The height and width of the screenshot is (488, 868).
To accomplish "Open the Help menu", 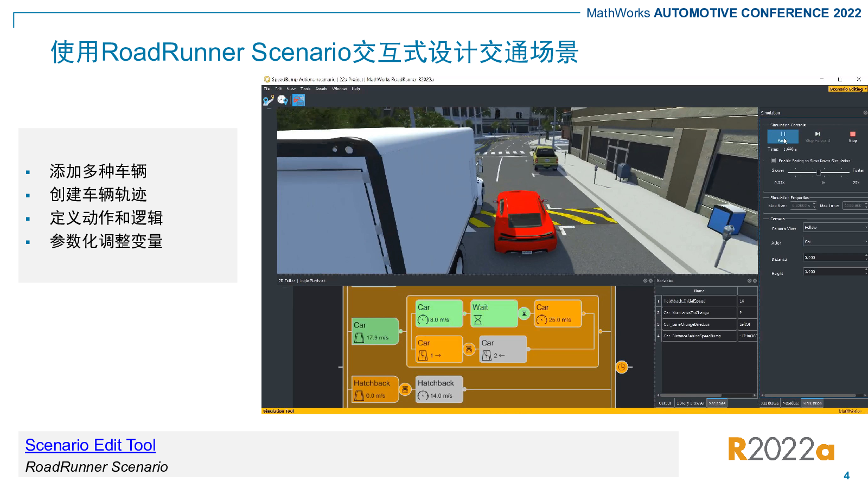I will 356,89.
